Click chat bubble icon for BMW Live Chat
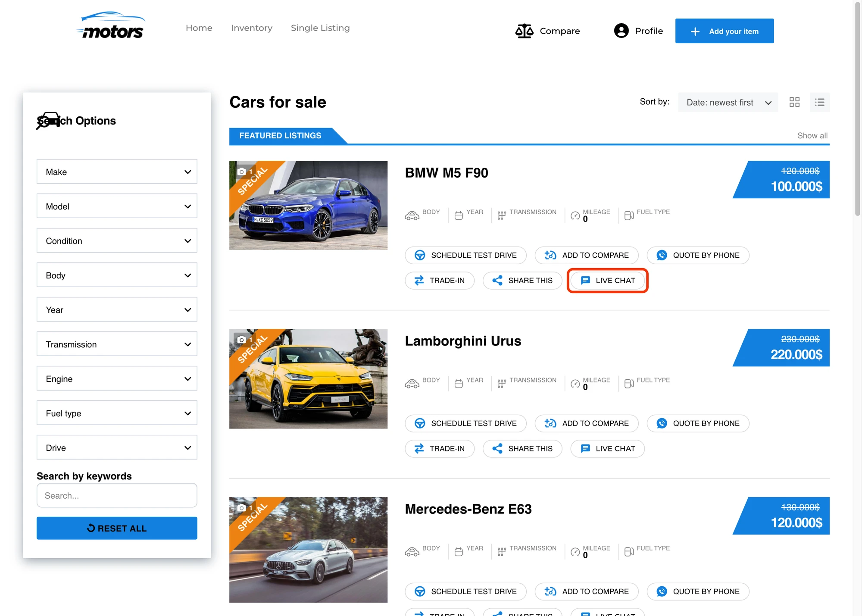 tap(585, 281)
